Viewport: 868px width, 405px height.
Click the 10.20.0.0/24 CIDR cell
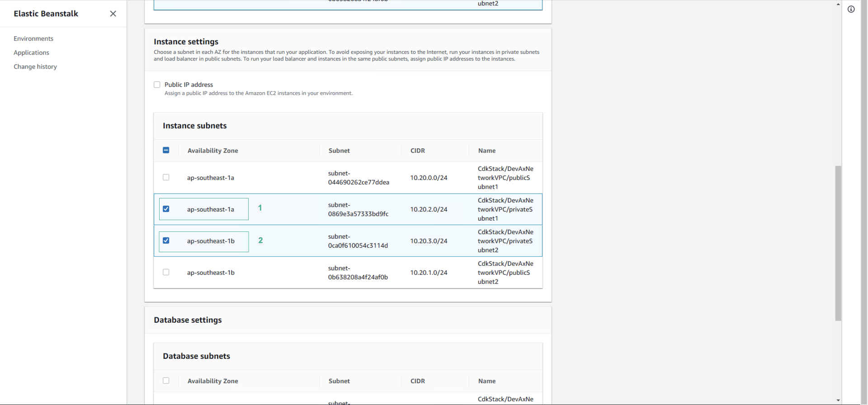click(x=429, y=178)
